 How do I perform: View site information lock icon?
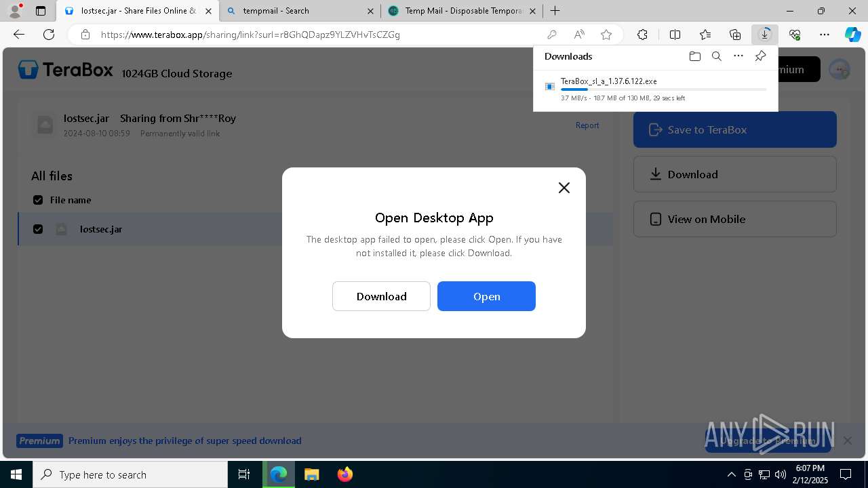[85, 35]
